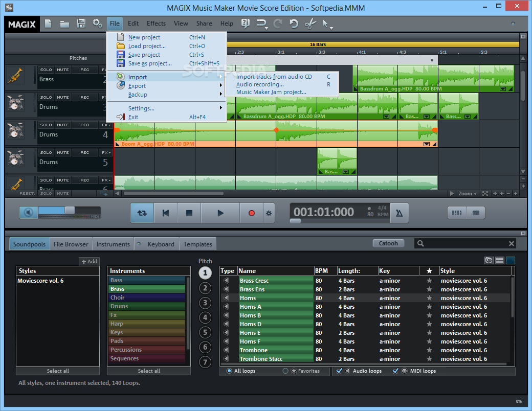The image size is (532, 411).
Task: Click the position slider under time display
Action: pyautogui.click(x=296, y=221)
